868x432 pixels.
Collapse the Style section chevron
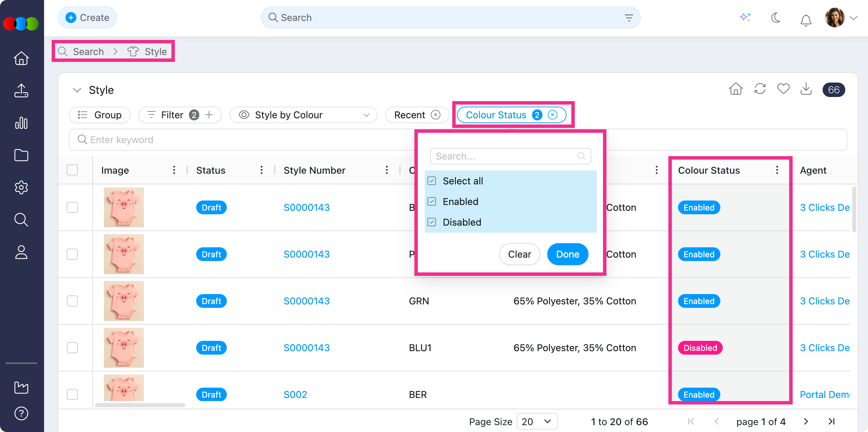click(77, 90)
